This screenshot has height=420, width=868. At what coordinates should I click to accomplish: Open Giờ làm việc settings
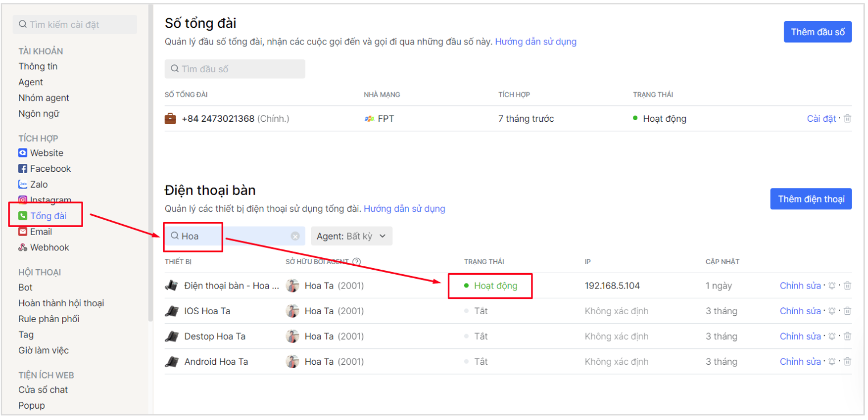click(x=43, y=351)
